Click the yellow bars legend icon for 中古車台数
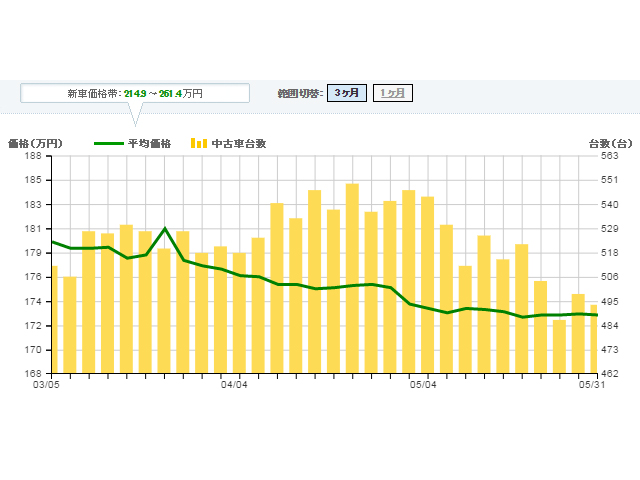This screenshot has width=640, height=480. (199, 144)
